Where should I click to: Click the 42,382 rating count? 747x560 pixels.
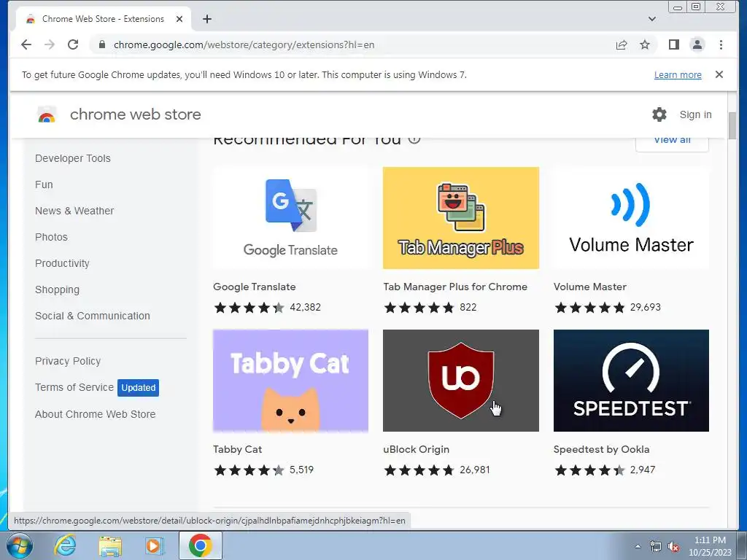[x=305, y=307]
